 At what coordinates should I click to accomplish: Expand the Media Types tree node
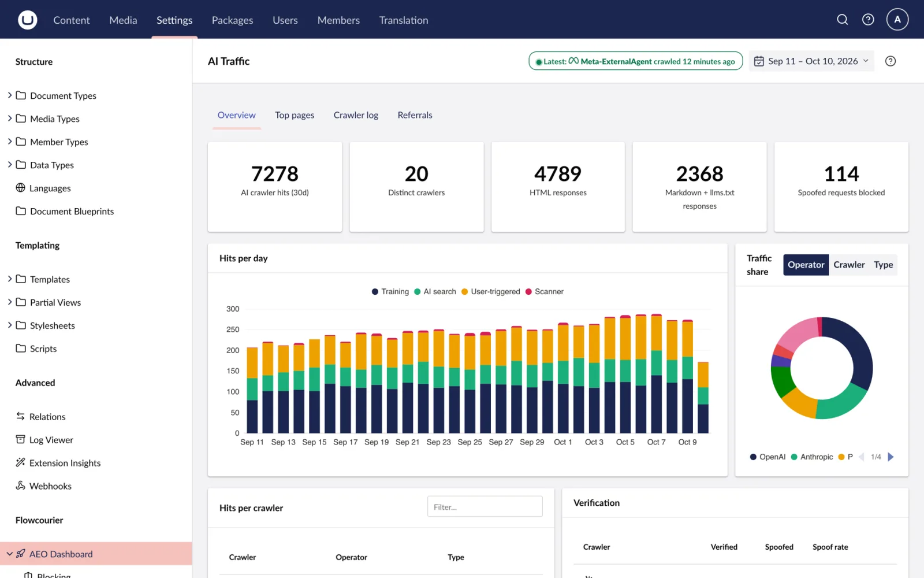pos(9,118)
